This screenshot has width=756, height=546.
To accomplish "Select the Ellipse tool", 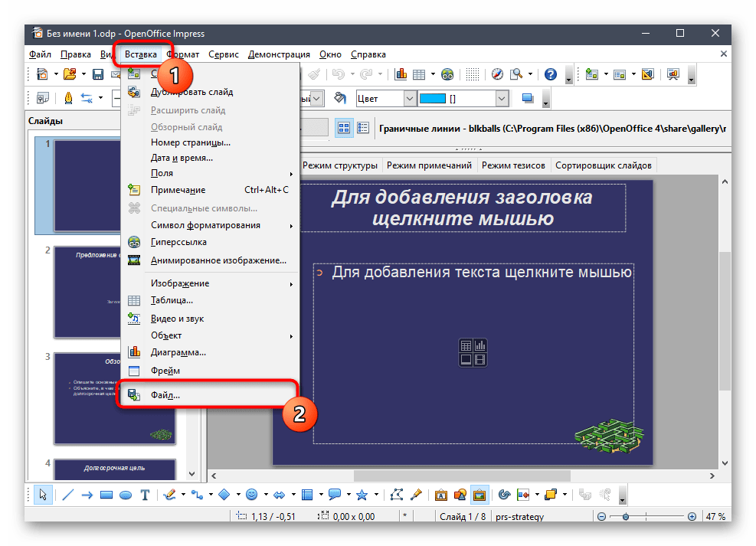I will (126, 495).
